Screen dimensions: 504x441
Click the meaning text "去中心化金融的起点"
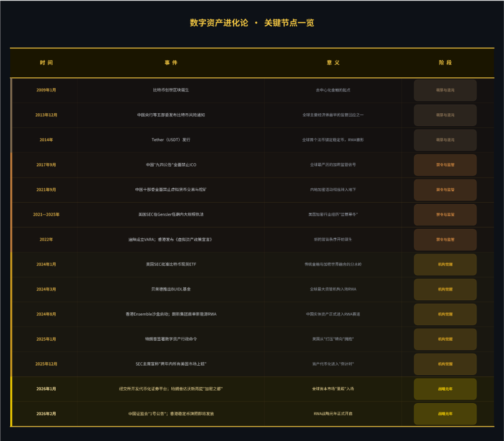pos(333,90)
